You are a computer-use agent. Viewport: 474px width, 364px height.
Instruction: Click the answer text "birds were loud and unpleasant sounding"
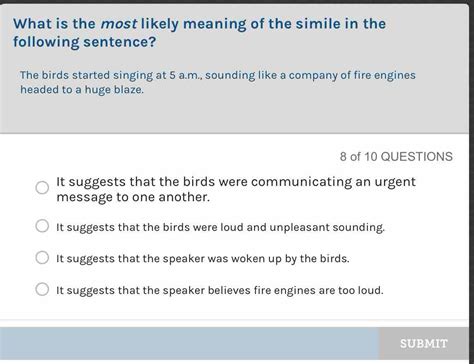[x=220, y=227]
